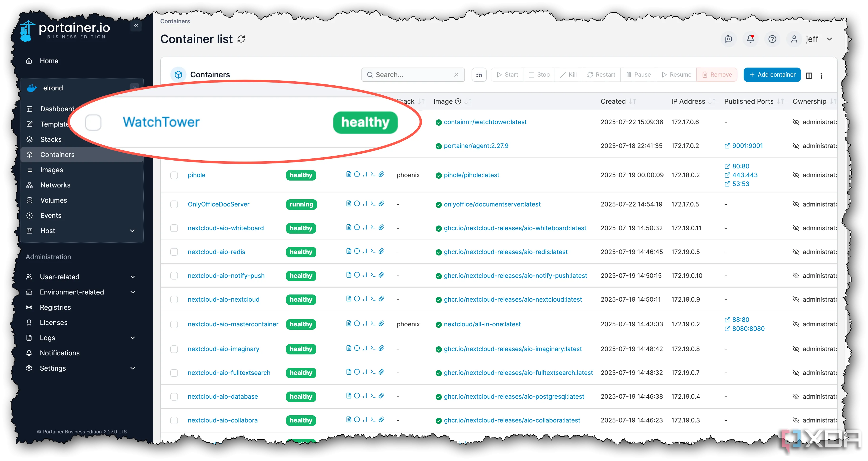This screenshot has width=868, height=461.
Task: Open attach icon for nextcloud-aio-notify-push row
Action: click(x=381, y=275)
